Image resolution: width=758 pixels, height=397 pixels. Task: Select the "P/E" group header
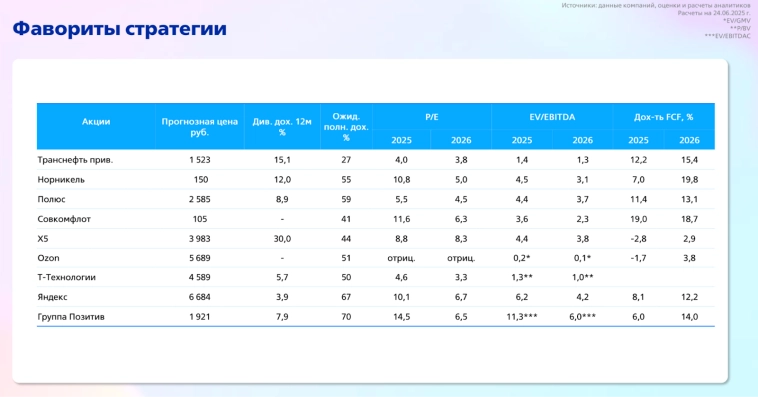tap(432, 117)
